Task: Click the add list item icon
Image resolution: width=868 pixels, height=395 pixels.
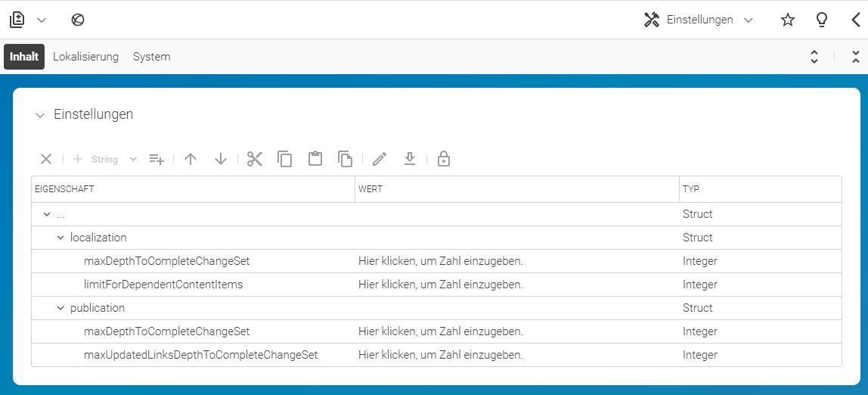Action: (x=157, y=160)
